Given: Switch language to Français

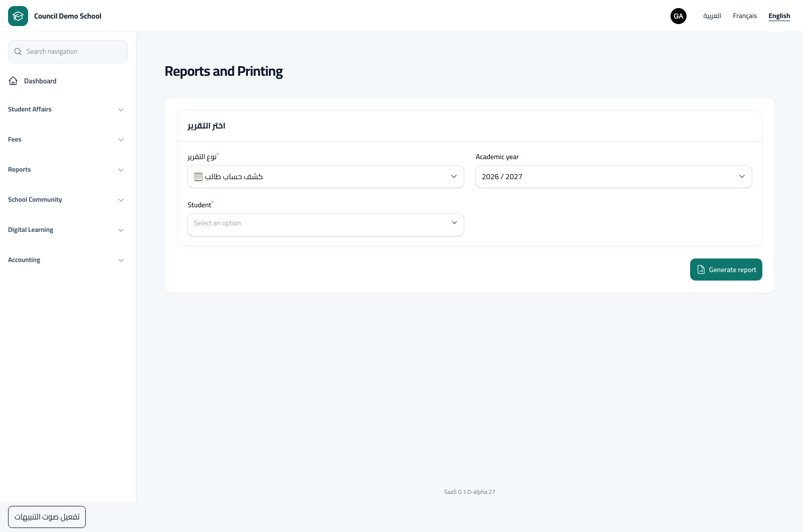Looking at the screenshot, I should click(x=745, y=16).
